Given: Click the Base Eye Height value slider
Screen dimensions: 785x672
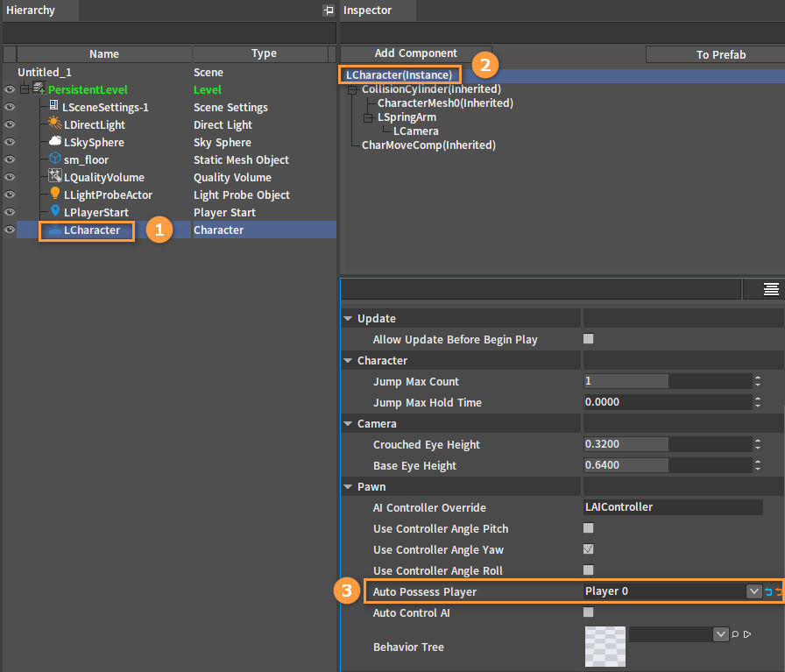Looking at the screenshot, I should tap(668, 465).
